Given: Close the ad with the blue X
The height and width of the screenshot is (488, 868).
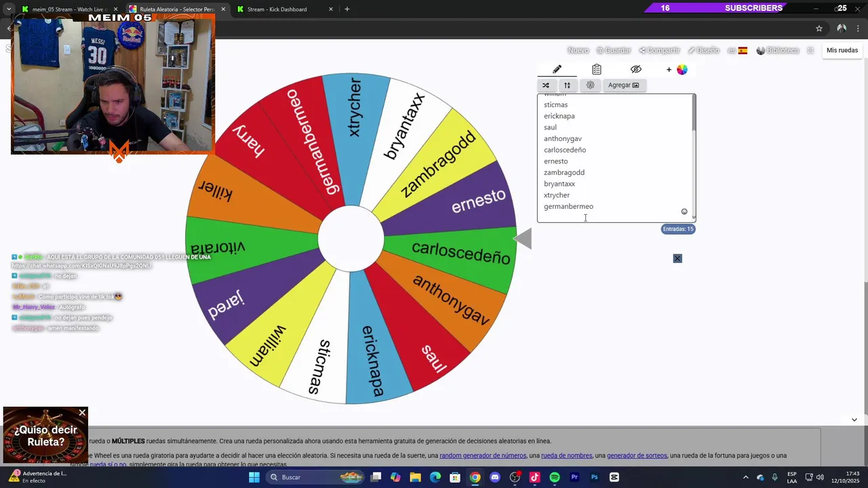Looking at the screenshot, I should [x=677, y=258].
